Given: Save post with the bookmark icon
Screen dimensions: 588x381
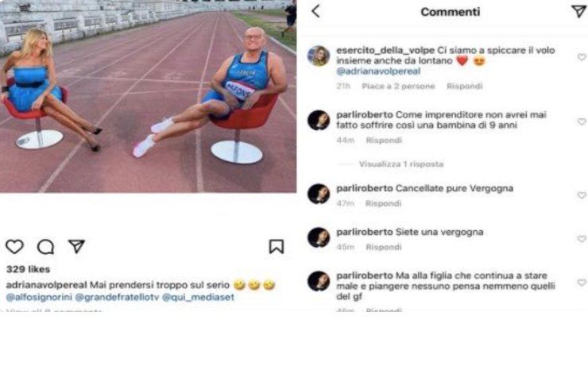Looking at the screenshot, I should click(x=277, y=247).
